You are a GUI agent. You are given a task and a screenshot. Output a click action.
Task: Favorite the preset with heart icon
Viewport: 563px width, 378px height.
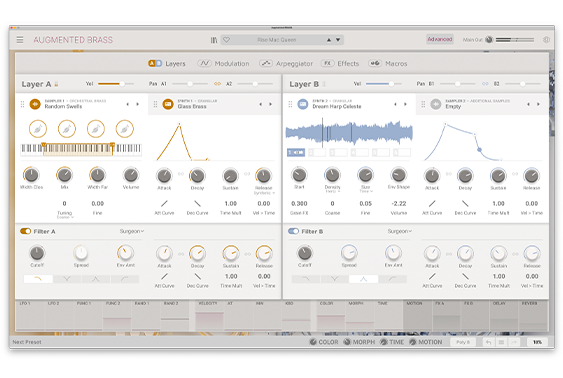pos(227,40)
